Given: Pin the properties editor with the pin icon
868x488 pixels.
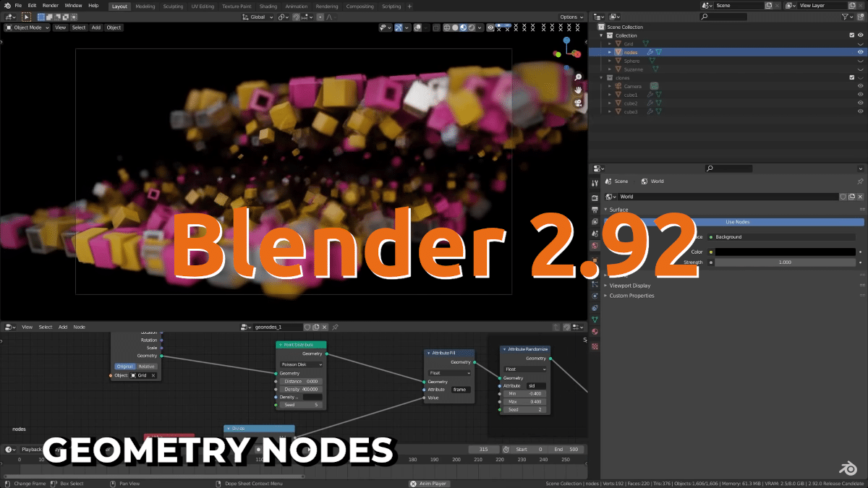Looking at the screenshot, I should click(x=860, y=181).
